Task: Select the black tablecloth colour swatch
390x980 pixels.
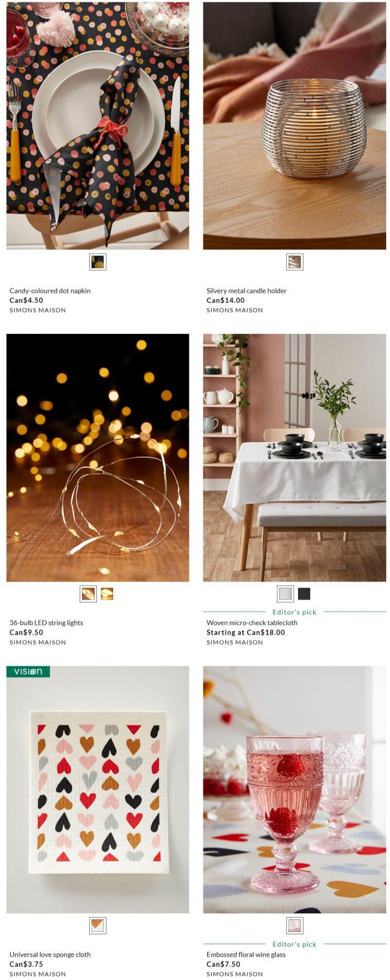Action: [x=304, y=594]
